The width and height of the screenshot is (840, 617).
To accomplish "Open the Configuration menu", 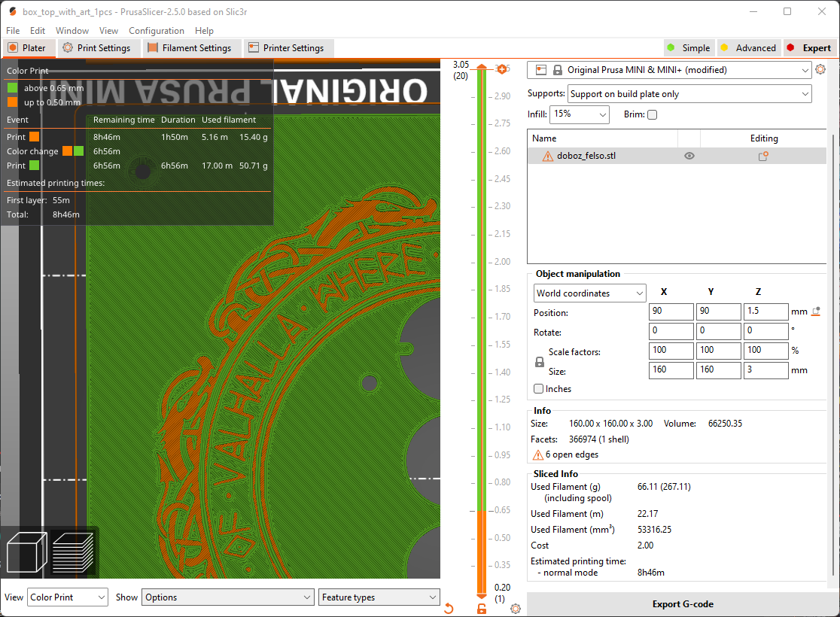I will coord(157,31).
